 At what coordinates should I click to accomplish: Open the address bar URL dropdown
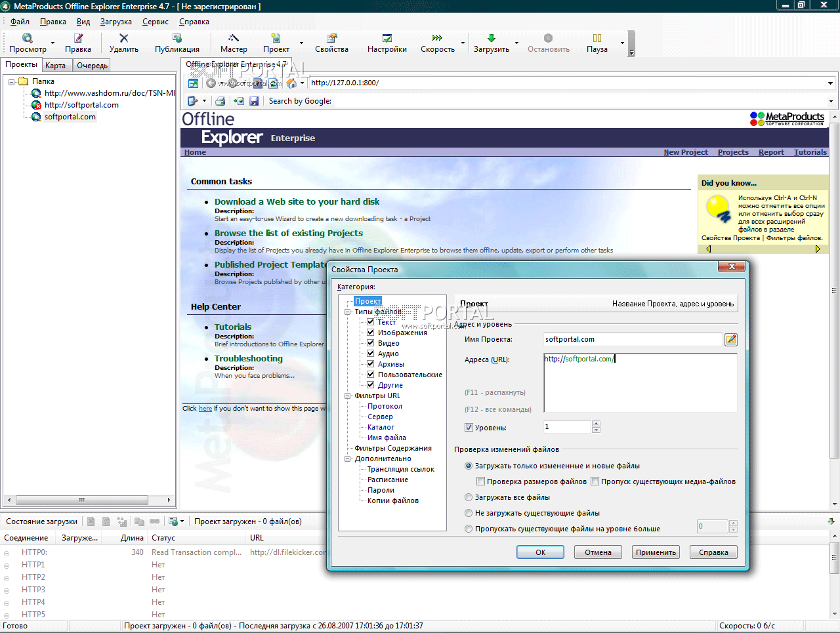(831, 83)
